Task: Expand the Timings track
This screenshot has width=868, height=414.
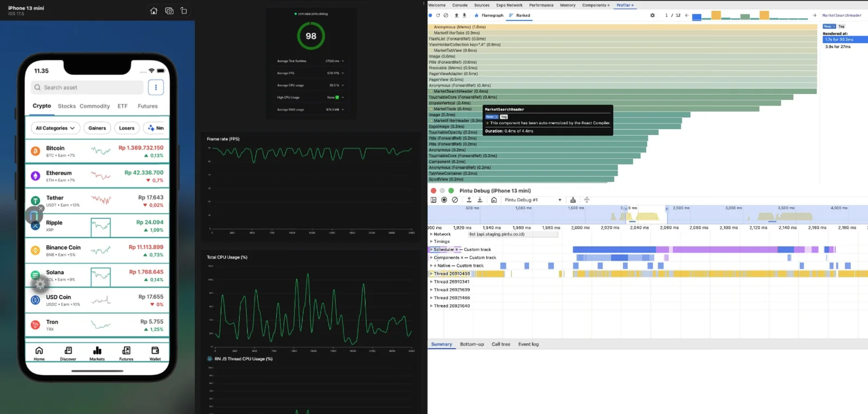Action: coord(431,241)
